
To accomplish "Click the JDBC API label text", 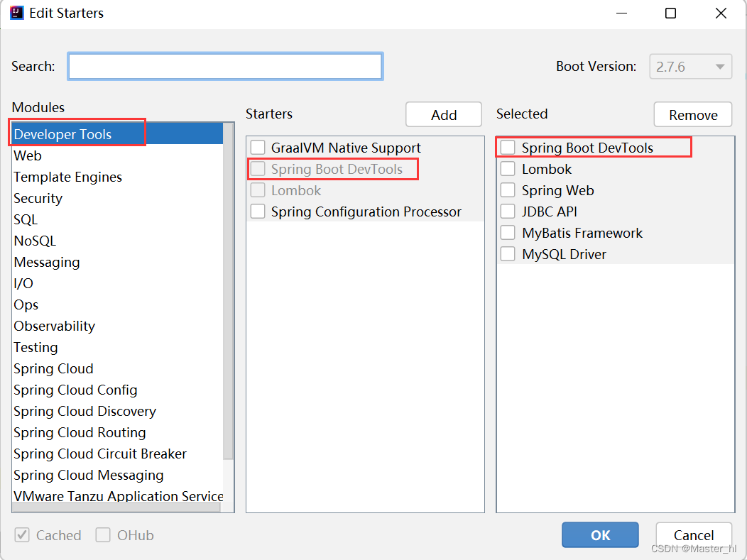I will coord(550,212).
